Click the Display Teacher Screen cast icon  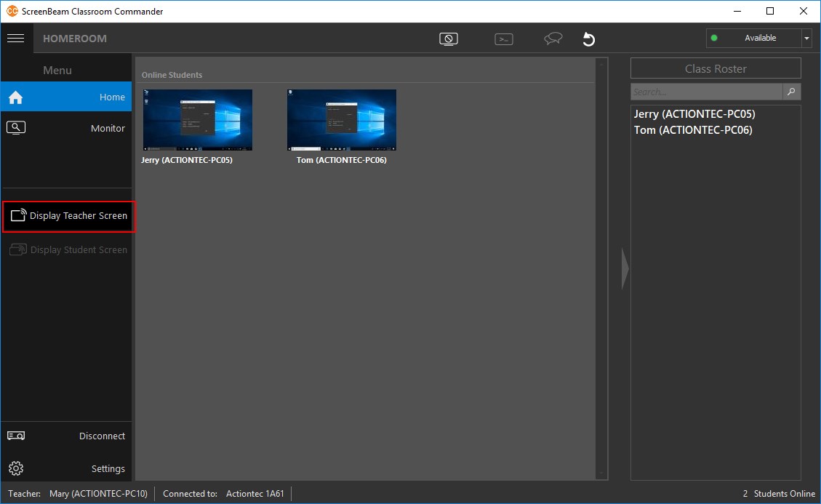(18, 215)
